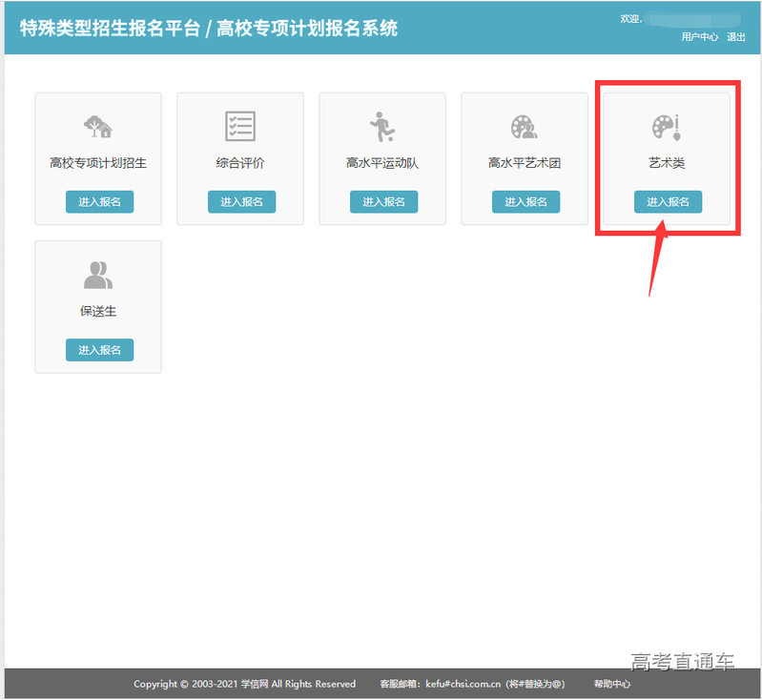Log out using the 退出 link
The image size is (762, 700).
point(736,37)
